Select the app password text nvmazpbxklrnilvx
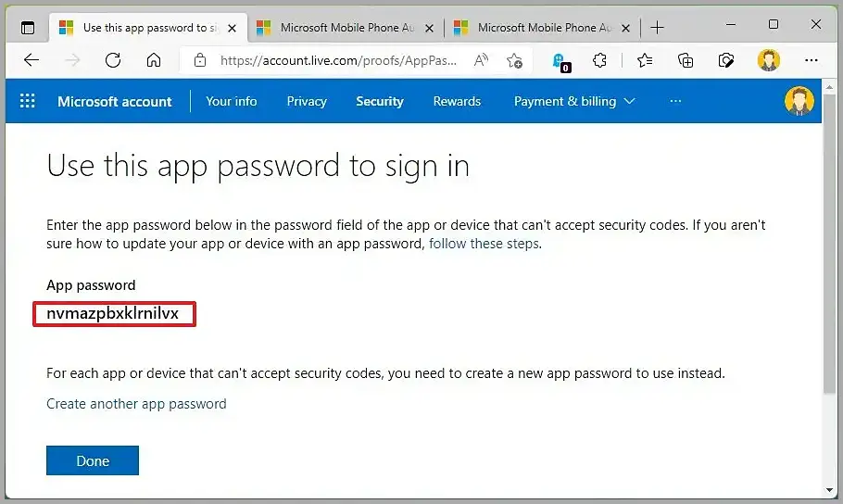The image size is (843, 504). click(x=112, y=313)
